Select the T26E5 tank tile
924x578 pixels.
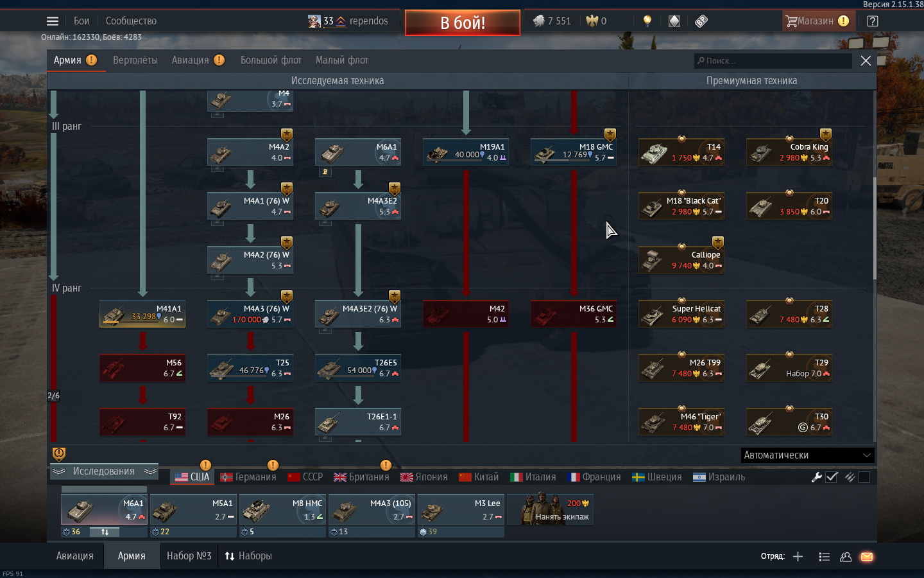point(358,369)
